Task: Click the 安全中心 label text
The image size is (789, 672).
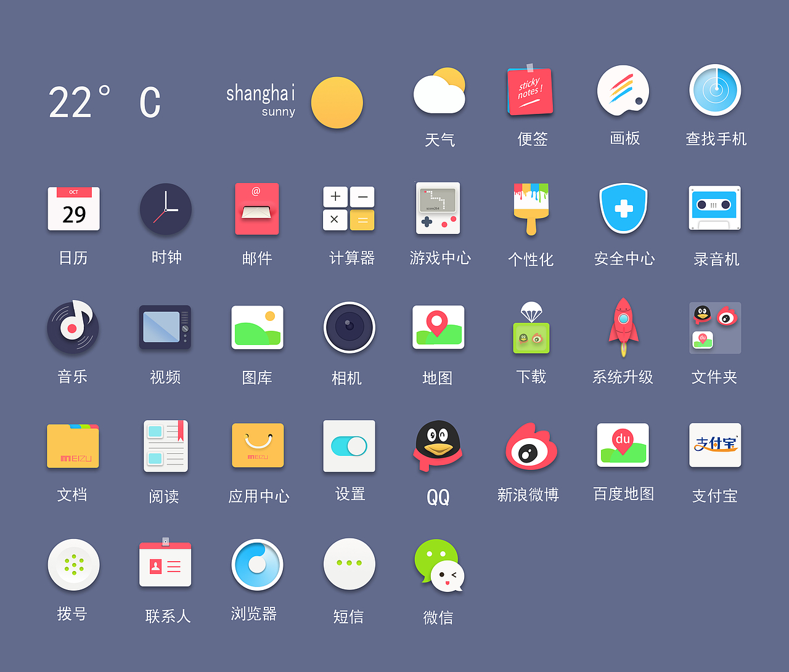Action: point(624,259)
